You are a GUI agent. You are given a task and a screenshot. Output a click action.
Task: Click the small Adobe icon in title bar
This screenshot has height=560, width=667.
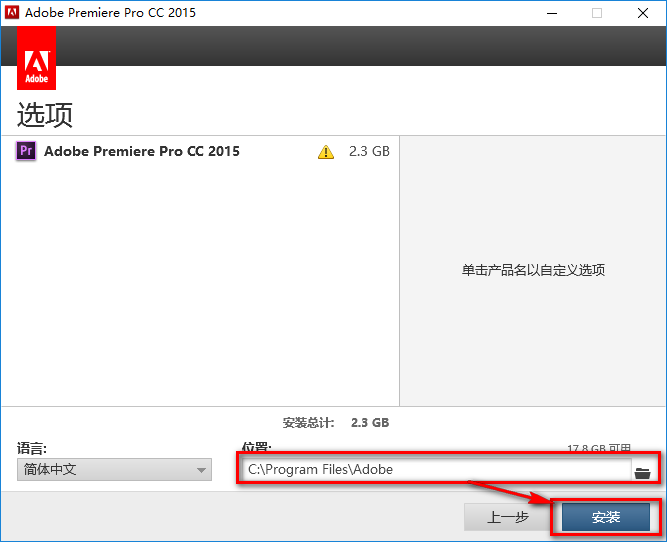(12, 13)
